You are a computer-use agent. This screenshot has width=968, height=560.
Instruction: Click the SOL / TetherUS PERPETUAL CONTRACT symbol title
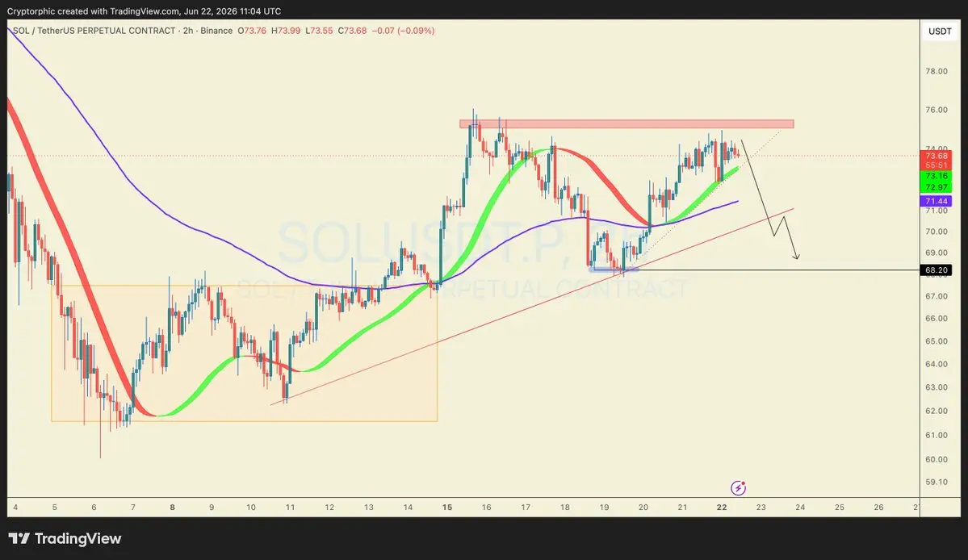point(94,30)
